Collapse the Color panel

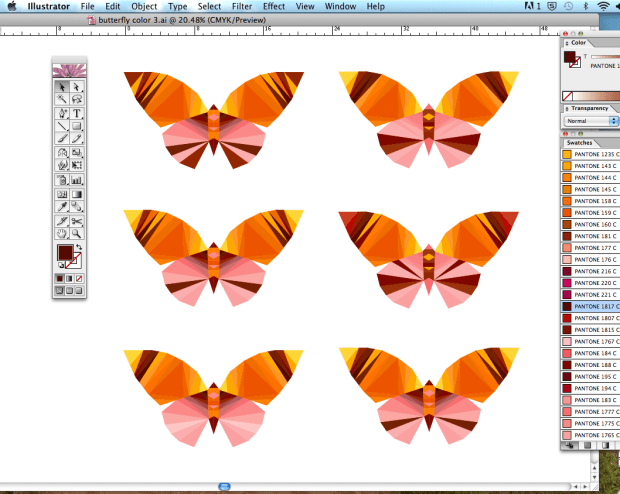567,44
